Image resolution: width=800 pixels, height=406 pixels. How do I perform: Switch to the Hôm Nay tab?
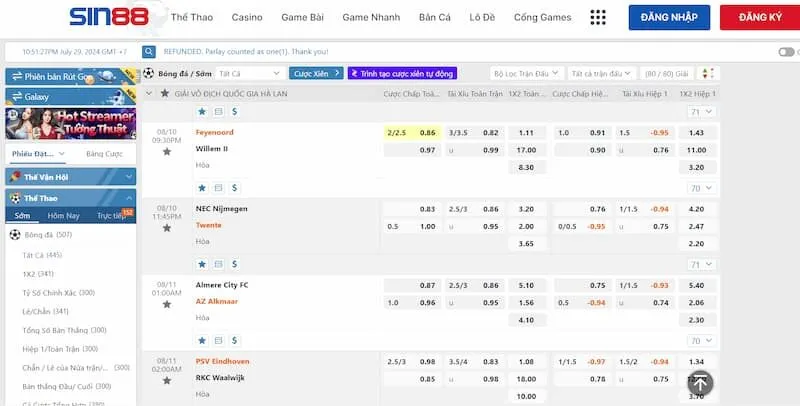tap(63, 216)
